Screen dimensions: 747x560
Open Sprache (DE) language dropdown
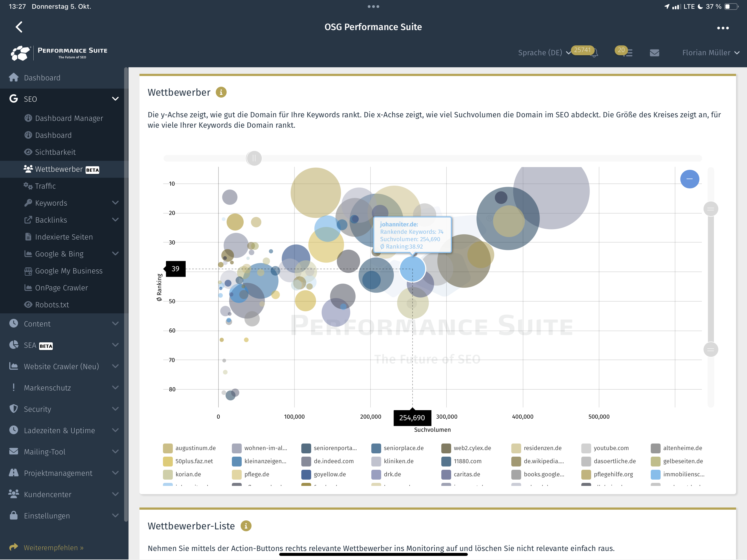tap(544, 53)
